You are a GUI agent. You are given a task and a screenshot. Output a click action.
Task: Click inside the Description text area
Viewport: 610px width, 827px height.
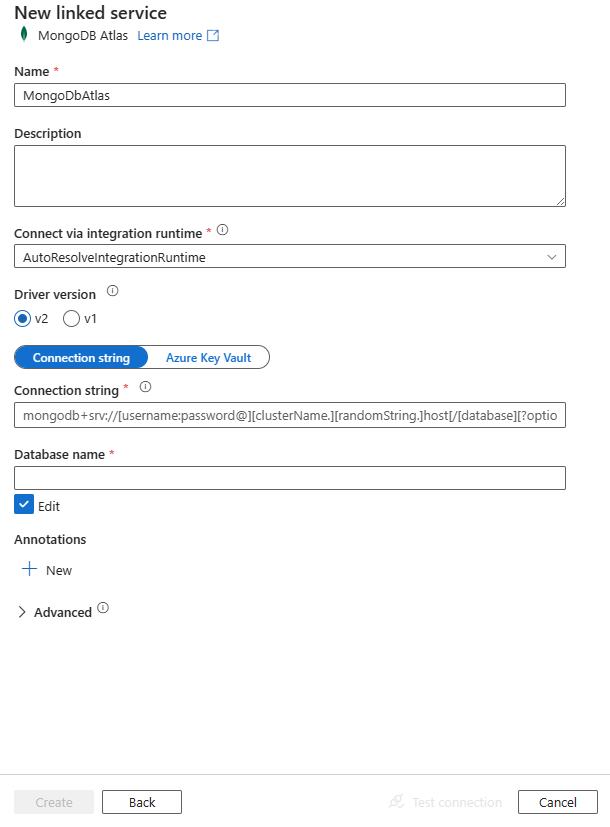290,175
